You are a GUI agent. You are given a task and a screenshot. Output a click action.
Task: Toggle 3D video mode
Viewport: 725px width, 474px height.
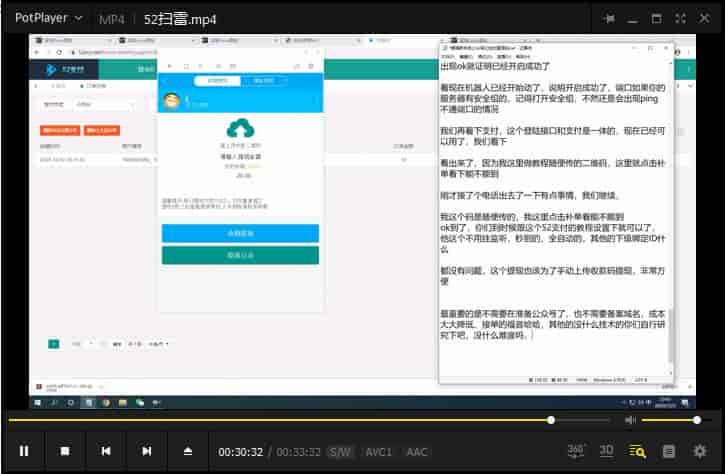606,452
